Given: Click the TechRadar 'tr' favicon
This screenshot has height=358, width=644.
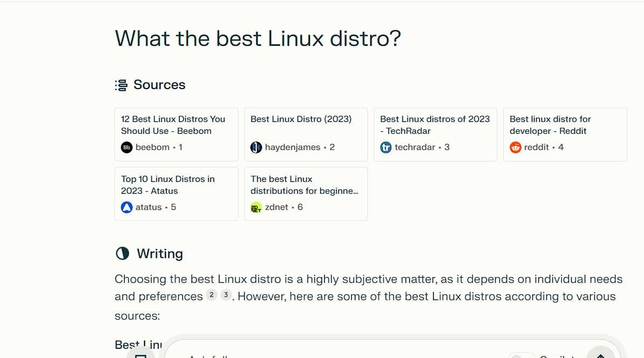Looking at the screenshot, I should coord(386,147).
